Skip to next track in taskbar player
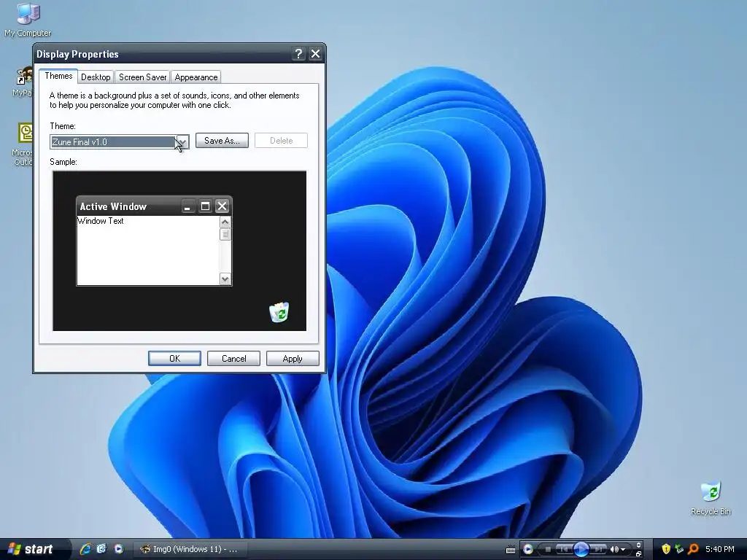747x560 pixels. [598, 550]
